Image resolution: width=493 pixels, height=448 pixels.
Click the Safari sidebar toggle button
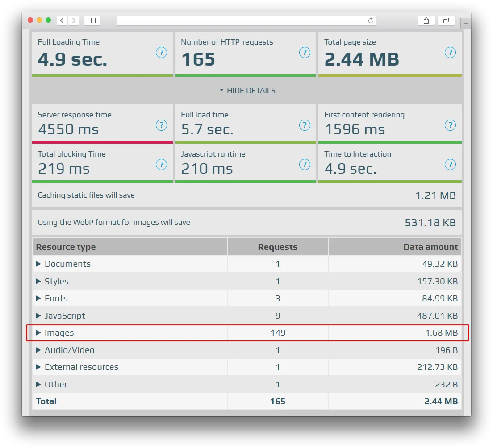(x=92, y=21)
